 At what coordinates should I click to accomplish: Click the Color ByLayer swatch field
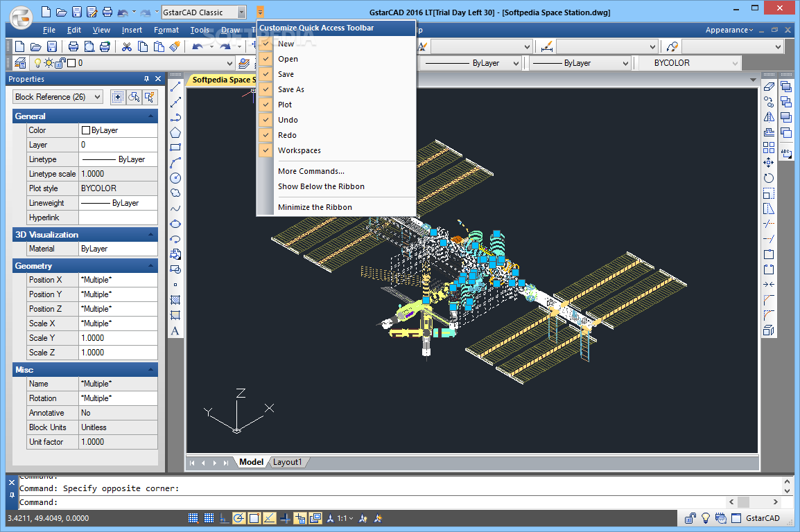[118, 130]
